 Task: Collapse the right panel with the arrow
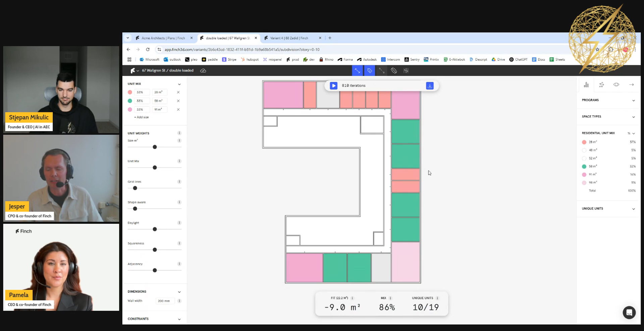tap(631, 85)
